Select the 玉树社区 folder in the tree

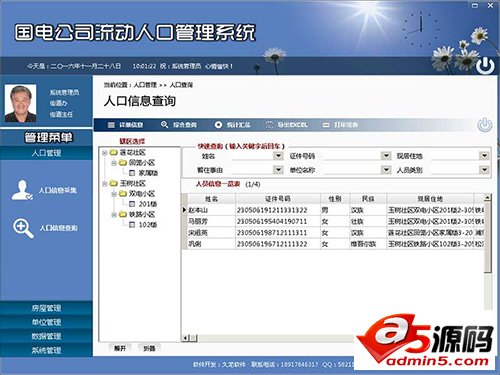[x=128, y=183]
